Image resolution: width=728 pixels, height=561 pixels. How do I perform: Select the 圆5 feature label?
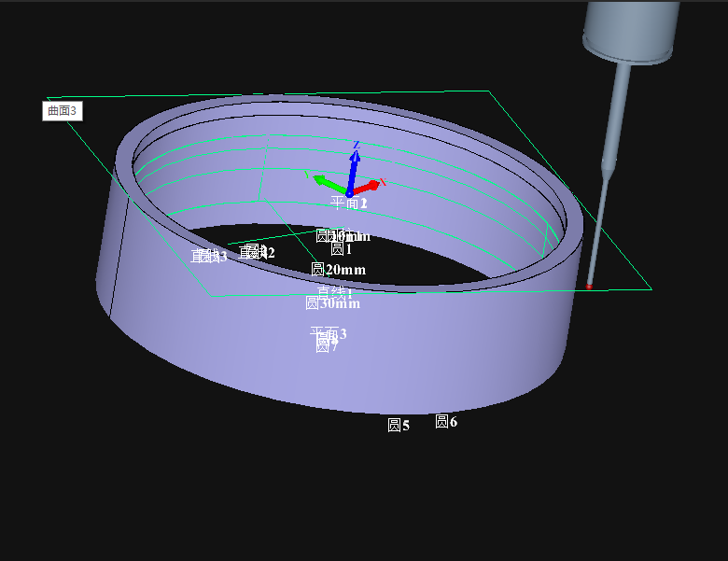click(x=399, y=426)
